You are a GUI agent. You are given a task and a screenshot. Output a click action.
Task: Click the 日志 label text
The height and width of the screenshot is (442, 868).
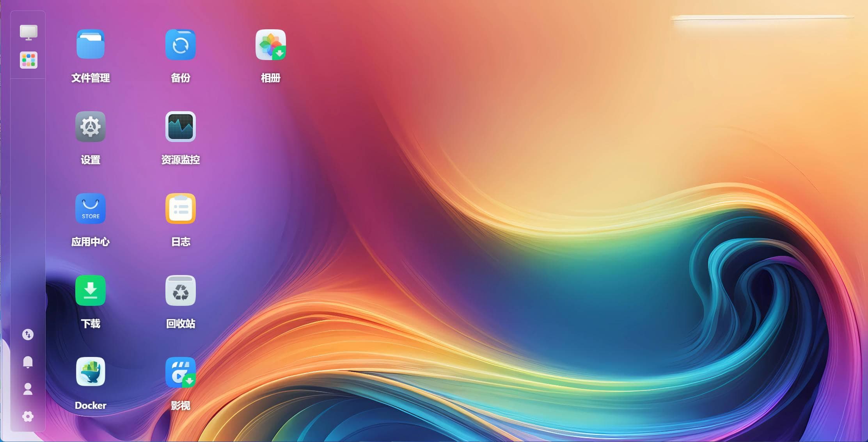[x=181, y=241]
